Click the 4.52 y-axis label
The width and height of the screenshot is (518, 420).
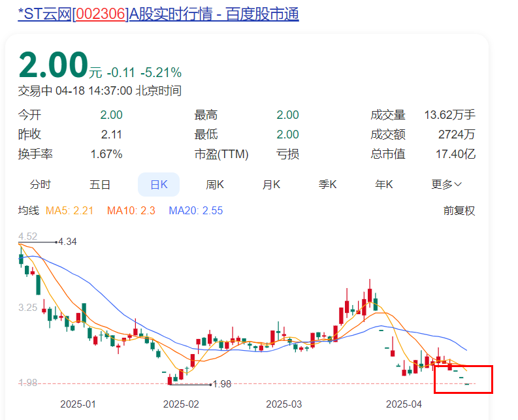pyautogui.click(x=27, y=236)
